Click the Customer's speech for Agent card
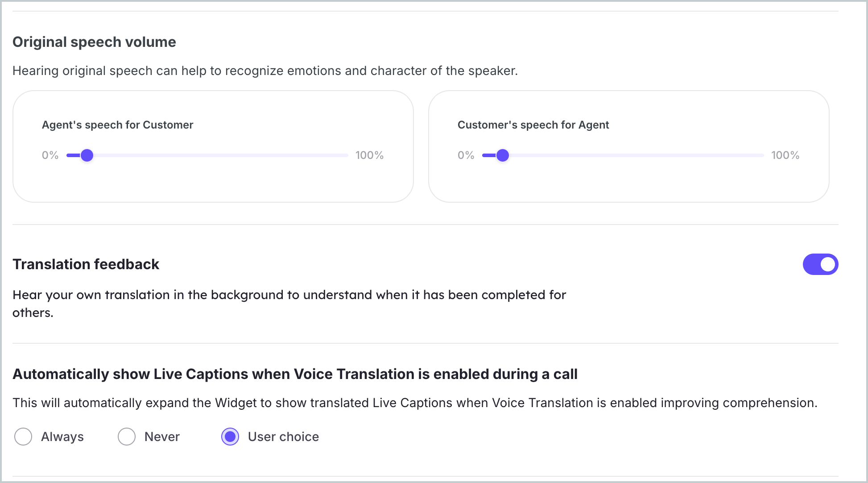Image resolution: width=868 pixels, height=483 pixels. click(629, 187)
